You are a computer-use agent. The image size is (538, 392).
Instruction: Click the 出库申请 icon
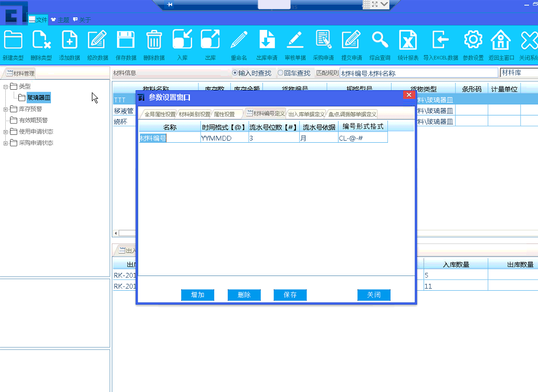tap(267, 39)
